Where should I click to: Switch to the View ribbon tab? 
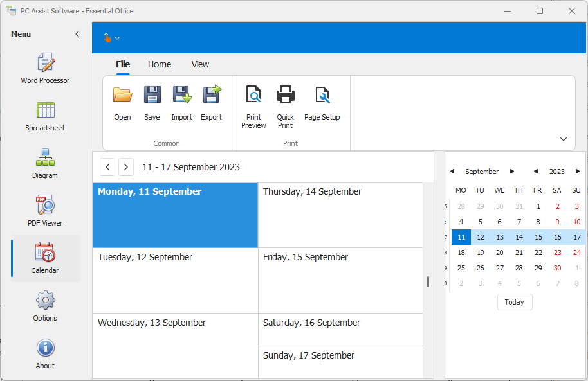pos(200,64)
